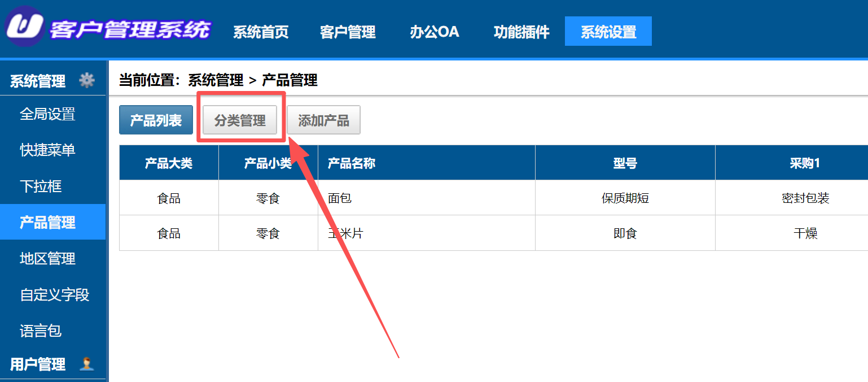Open 自定义字段 settings in the sidebar
The image size is (868, 382).
point(55,295)
